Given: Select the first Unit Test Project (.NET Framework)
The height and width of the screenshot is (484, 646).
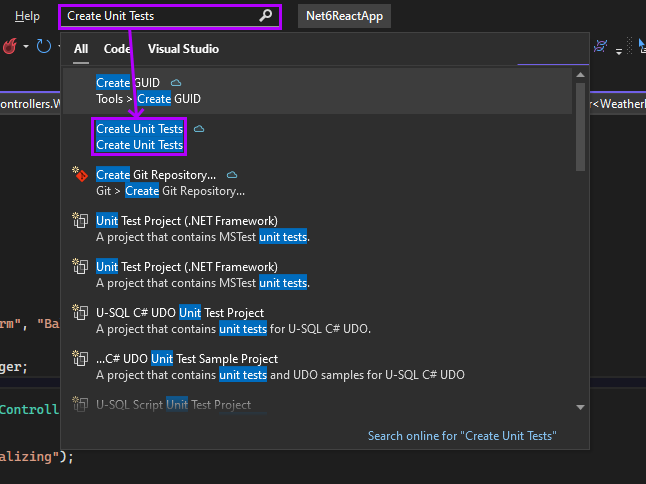Looking at the screenshot, I should point(317,229).
